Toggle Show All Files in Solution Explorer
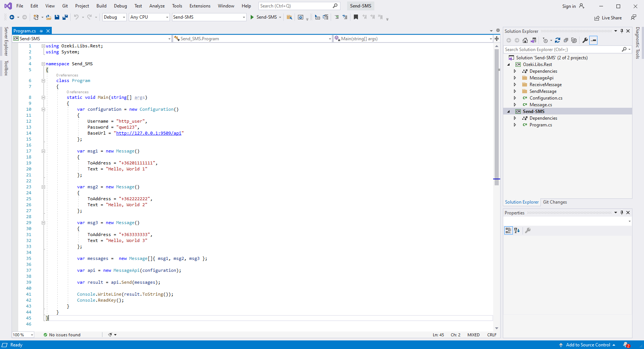 pyautogui.click(x=574, y=40)
